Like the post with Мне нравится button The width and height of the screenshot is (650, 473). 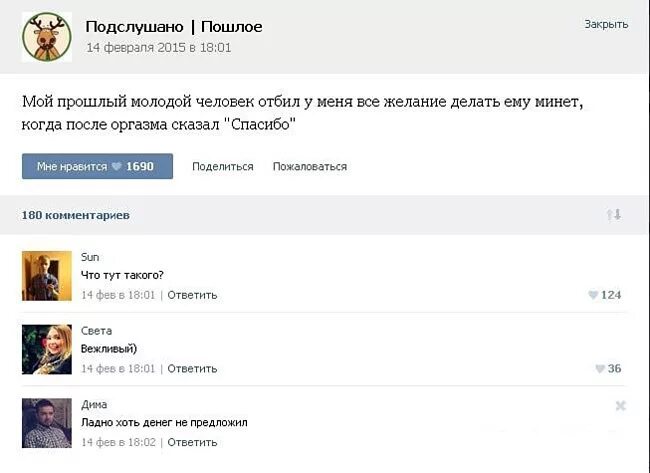coord(97,166)
